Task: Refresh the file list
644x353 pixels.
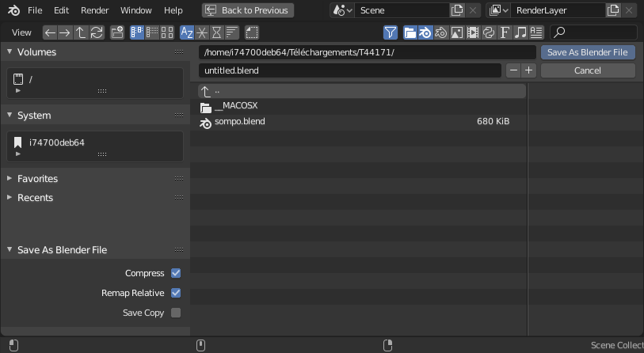Action: pos(97,32)
